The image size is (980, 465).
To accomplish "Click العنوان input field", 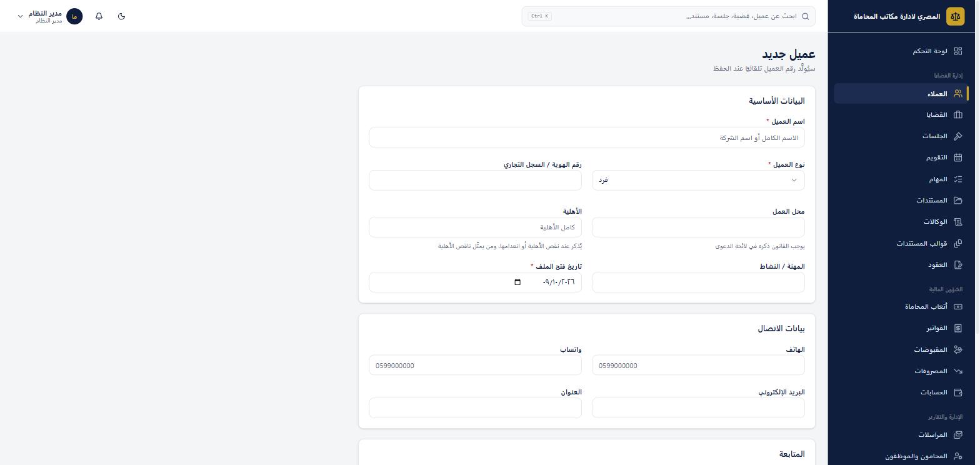I will point(475,408).
